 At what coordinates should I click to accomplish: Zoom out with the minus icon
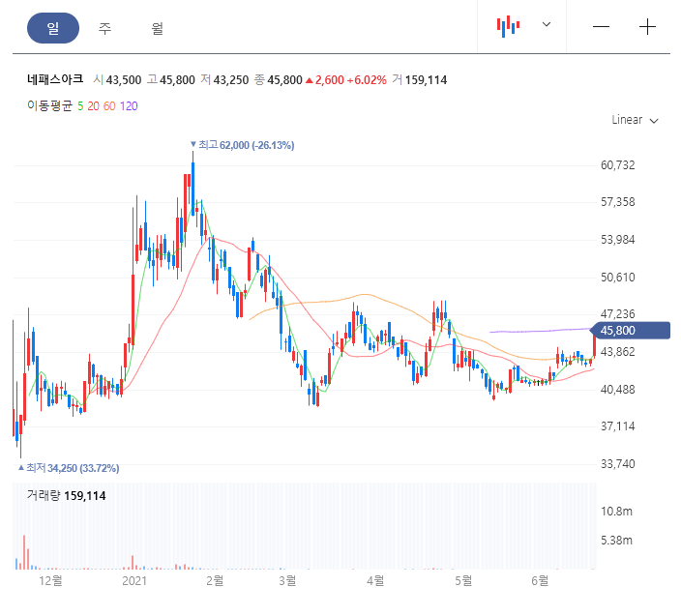(x=601, y=27)
